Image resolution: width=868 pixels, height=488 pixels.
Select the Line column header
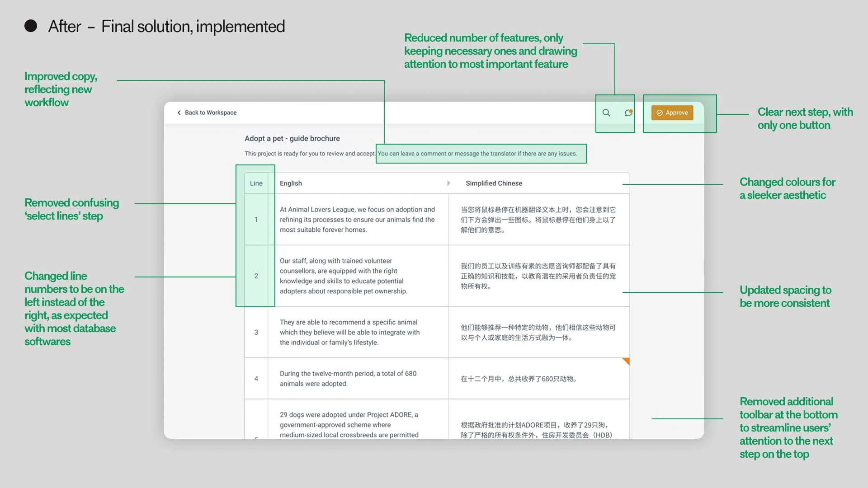tap(256, 183)
